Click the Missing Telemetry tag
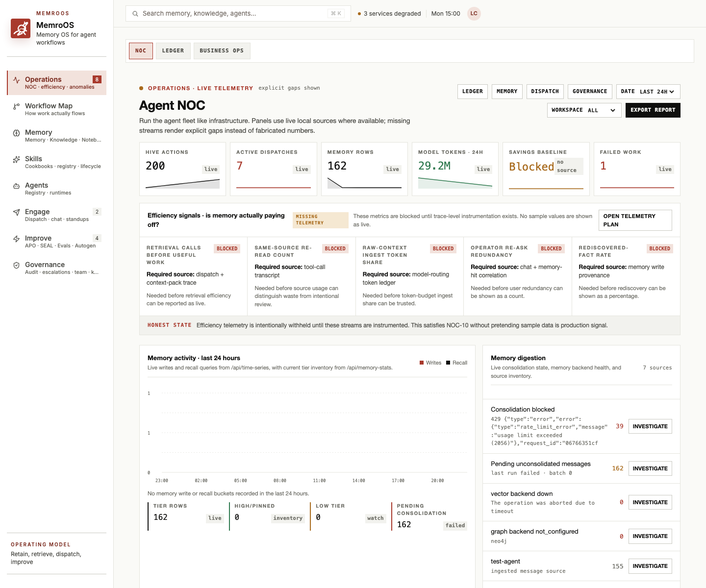Screen dimensions: 706x588 point(321,220)
